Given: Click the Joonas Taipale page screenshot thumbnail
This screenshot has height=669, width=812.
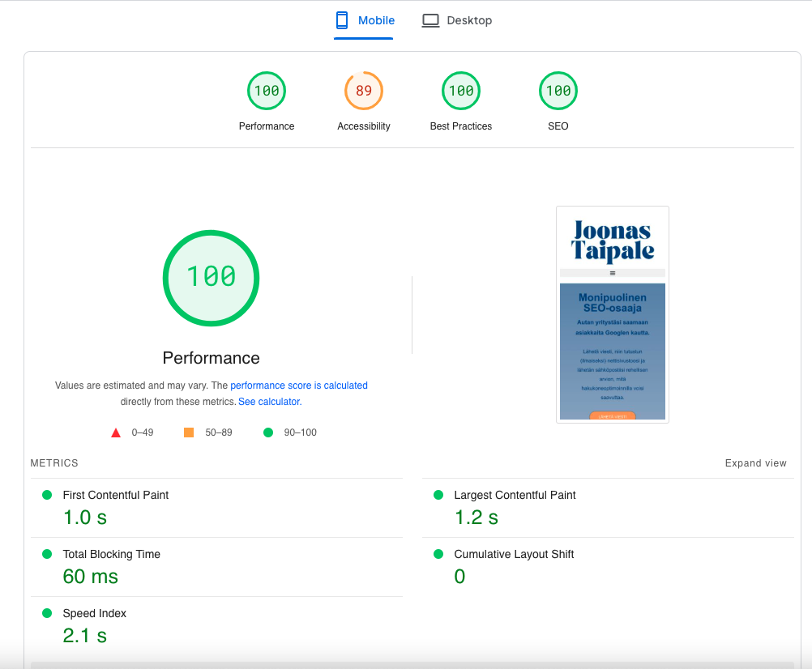Looking at the screenshot, I should coord(612,314).
